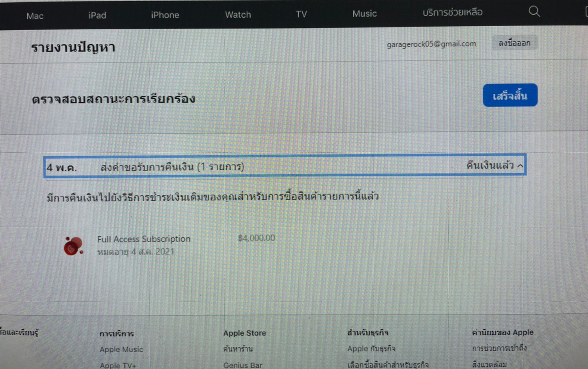Click the refund confirmation message text
The image size is (588, 369).
pos(213,196)
